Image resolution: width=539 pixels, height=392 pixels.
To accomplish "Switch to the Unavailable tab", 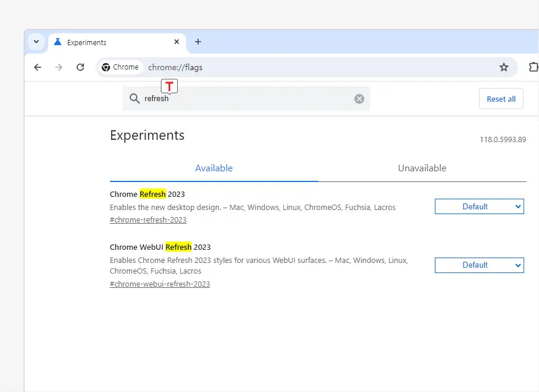I will coord(422,168).
